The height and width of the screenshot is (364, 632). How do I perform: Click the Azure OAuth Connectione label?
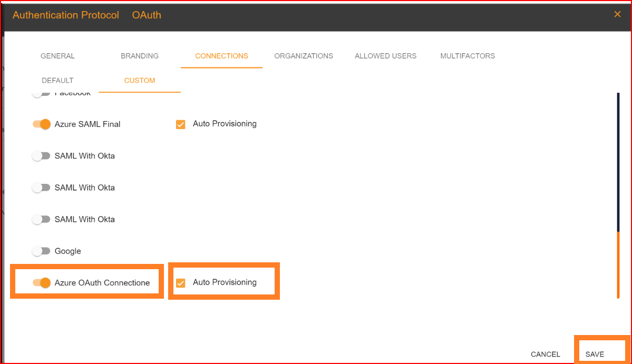tap(102, 283)
